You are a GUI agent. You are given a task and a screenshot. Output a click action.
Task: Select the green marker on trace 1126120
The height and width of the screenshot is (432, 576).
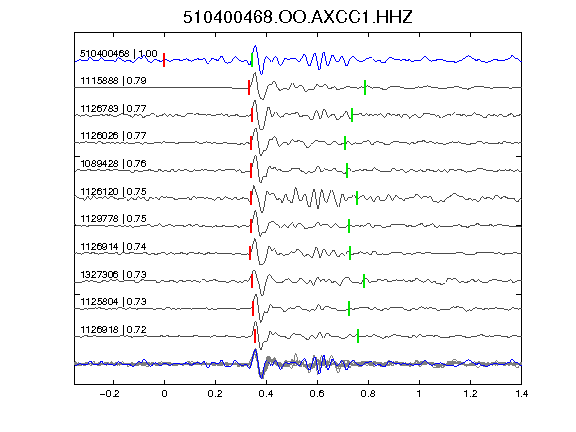(357, 198)
